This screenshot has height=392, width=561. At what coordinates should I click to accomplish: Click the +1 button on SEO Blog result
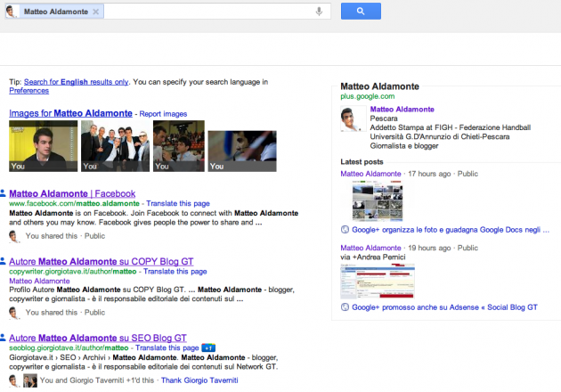tap(208, 348)
